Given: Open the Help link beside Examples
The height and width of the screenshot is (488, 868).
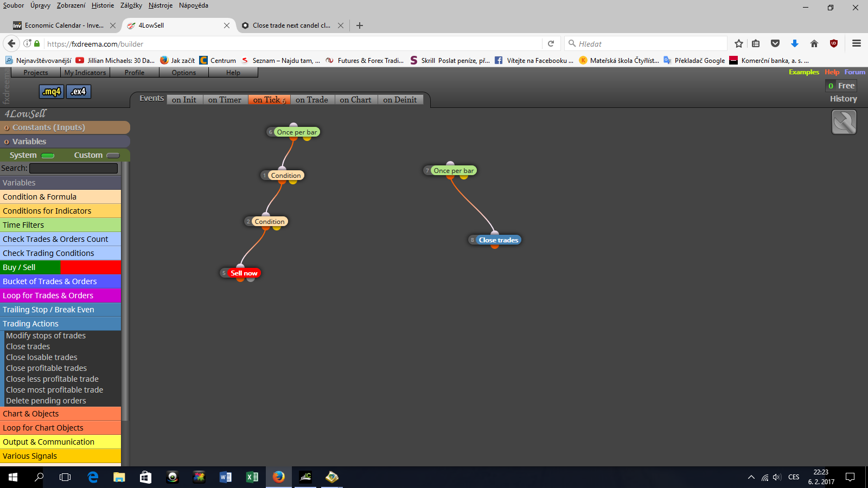Looking at the screenshot, I should click(x=832, y=72).
